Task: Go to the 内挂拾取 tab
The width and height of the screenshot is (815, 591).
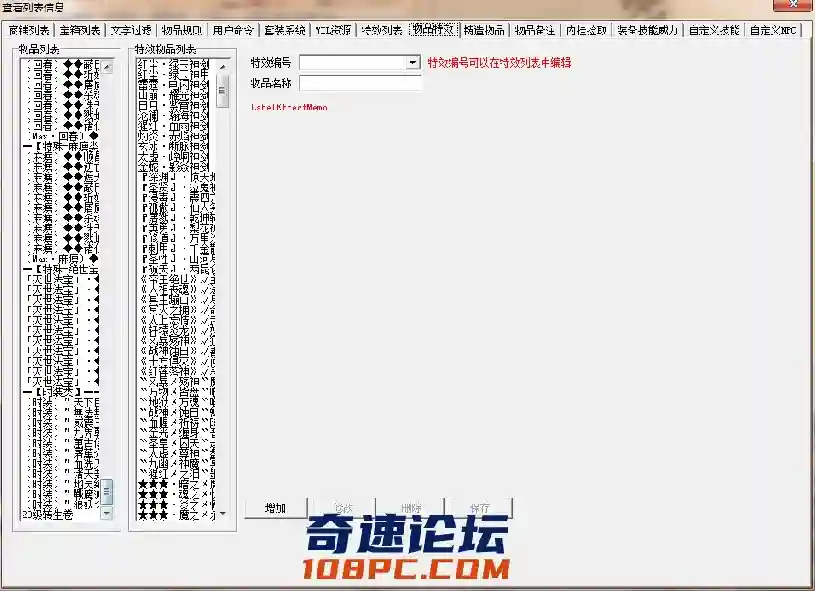Action: click(x=586, y=30)
